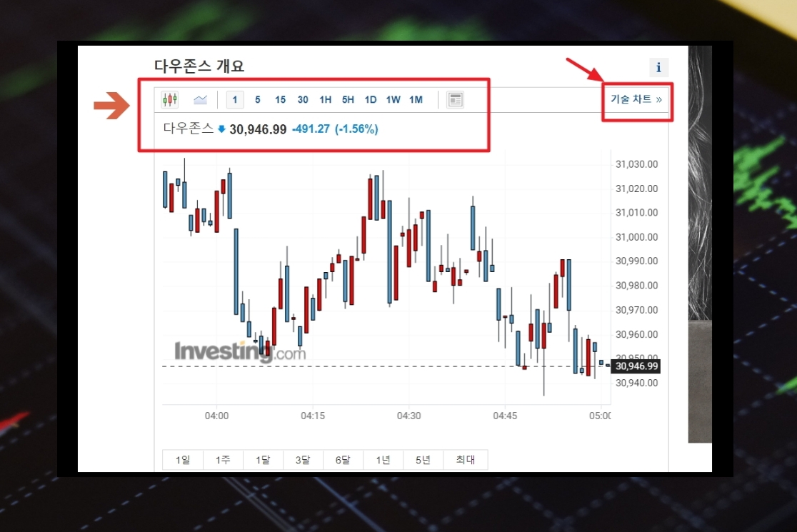Screen dimensions: 797x532
Task: Click the 04:15 time axis label
Action: [x=313, y=416]
